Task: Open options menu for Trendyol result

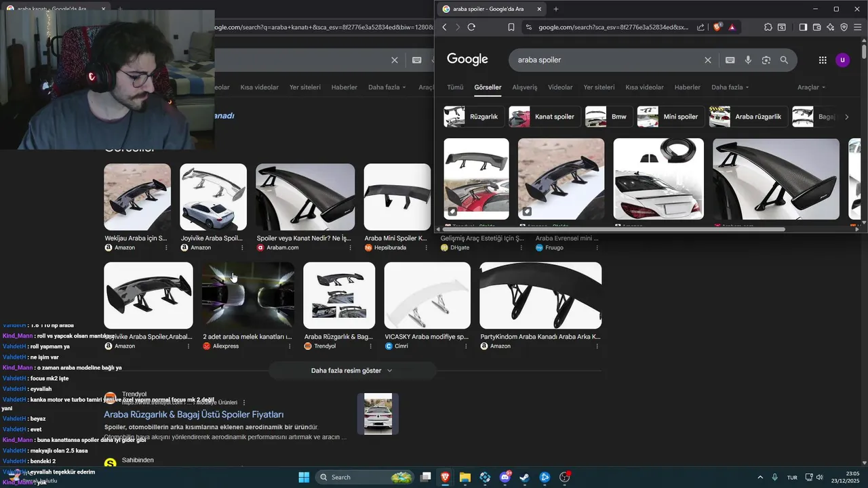Action: 244,403
